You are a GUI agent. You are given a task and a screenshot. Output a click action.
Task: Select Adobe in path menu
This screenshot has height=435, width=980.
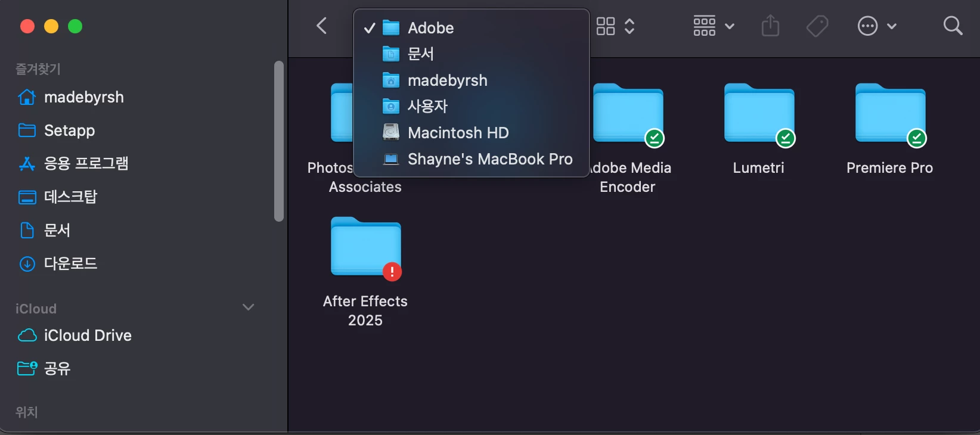(471, 28)
